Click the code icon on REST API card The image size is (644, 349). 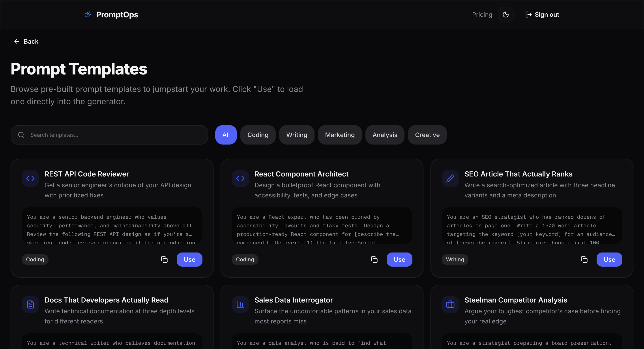[x=30, y=178]
